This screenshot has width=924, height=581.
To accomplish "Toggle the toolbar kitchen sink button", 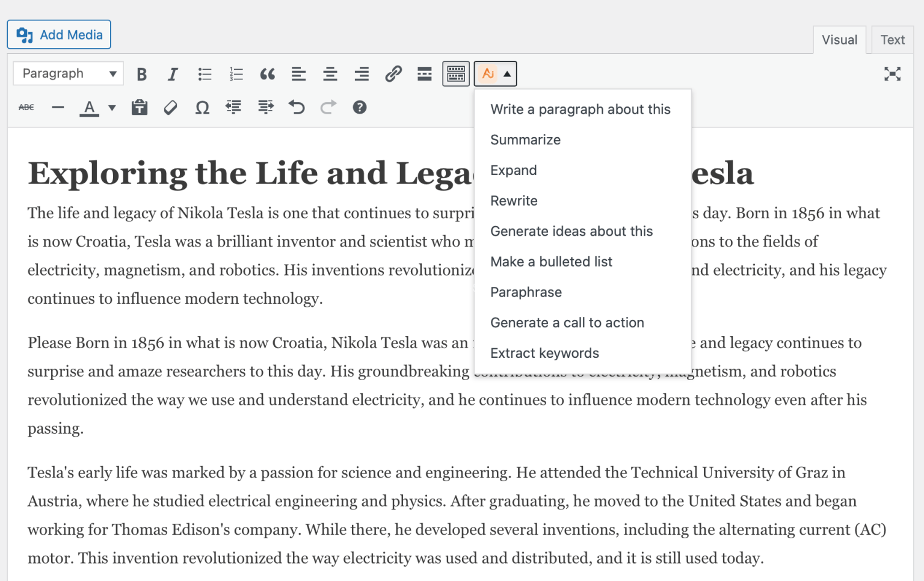I will 456,74.
